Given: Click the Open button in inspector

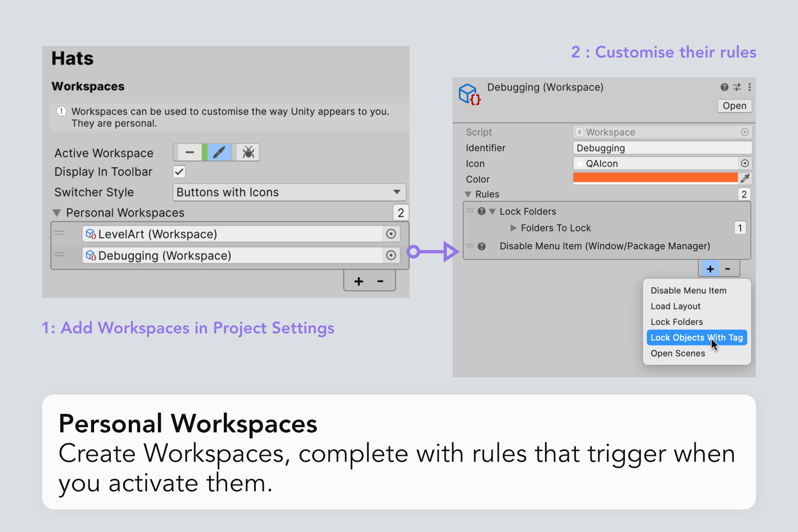Looking at the screenshot, I should click(x=734, y=106).
